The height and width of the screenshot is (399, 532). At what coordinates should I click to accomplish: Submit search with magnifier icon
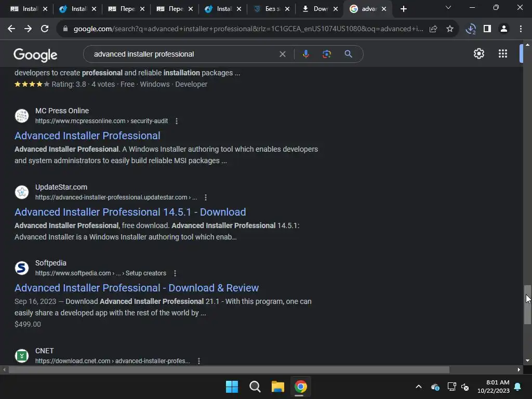(348, 54)
